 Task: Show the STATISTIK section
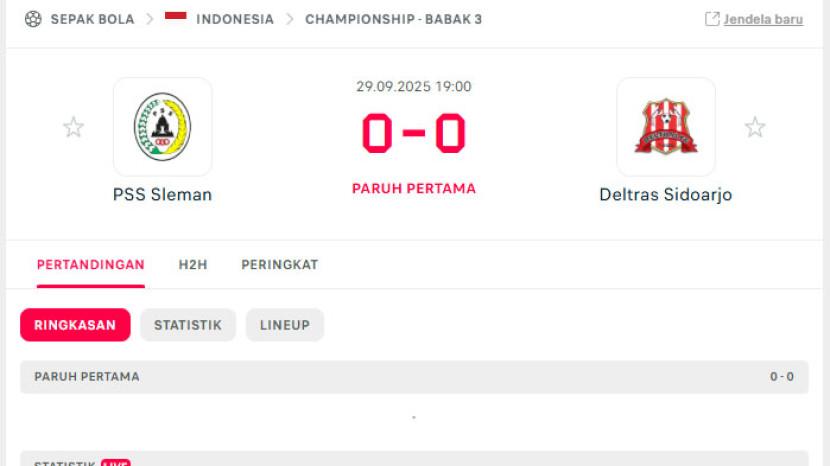(188, 325)
